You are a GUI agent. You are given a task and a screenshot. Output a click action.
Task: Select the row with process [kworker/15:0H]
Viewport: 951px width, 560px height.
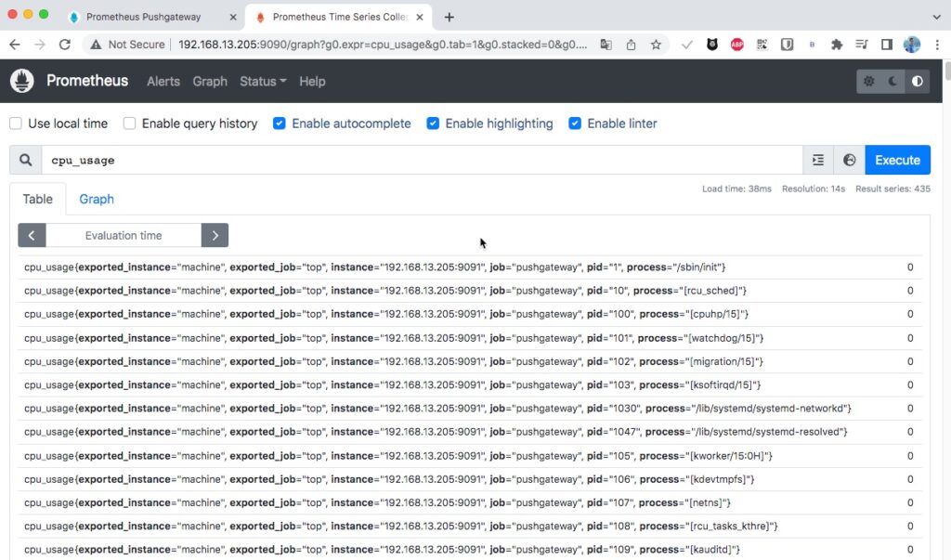[469, 456]
